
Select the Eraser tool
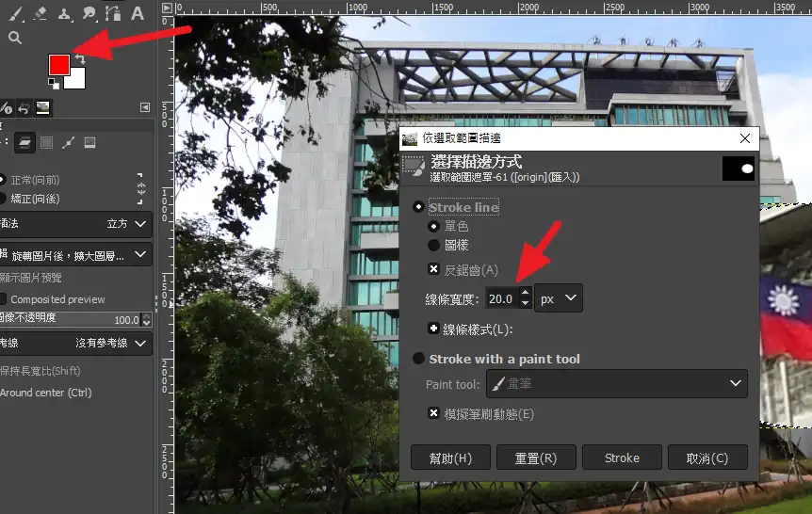pos(40,13)
